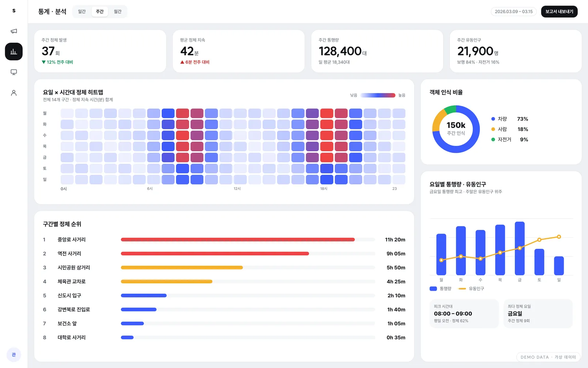This screenshot has height=368, width=588.
Task: Click the 체육관 교차로 row name
Action: point(72,282)
